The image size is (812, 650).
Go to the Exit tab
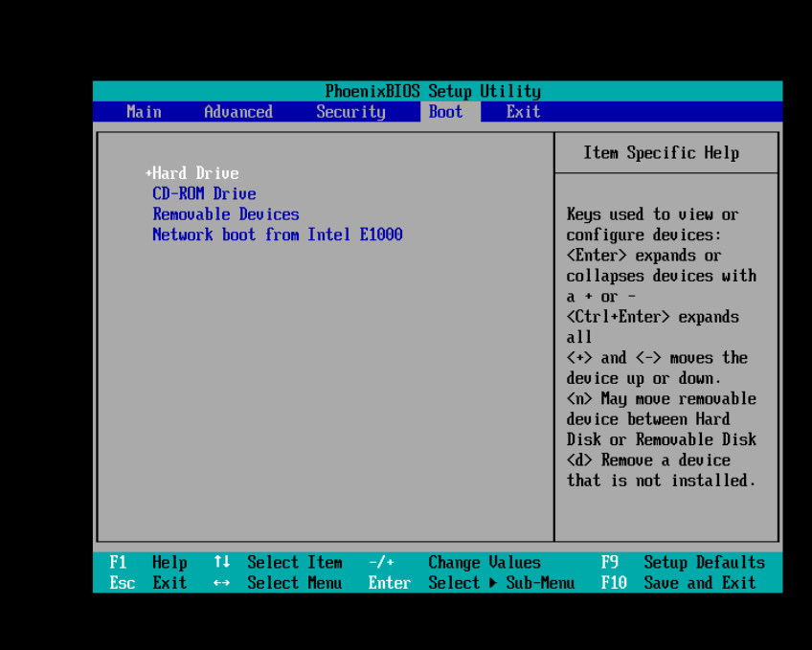(523, 112)
